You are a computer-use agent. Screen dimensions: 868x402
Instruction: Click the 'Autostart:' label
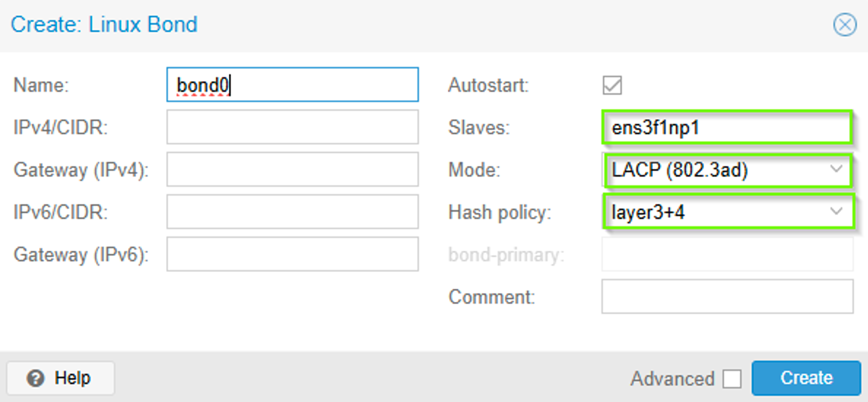coord(488,86)
